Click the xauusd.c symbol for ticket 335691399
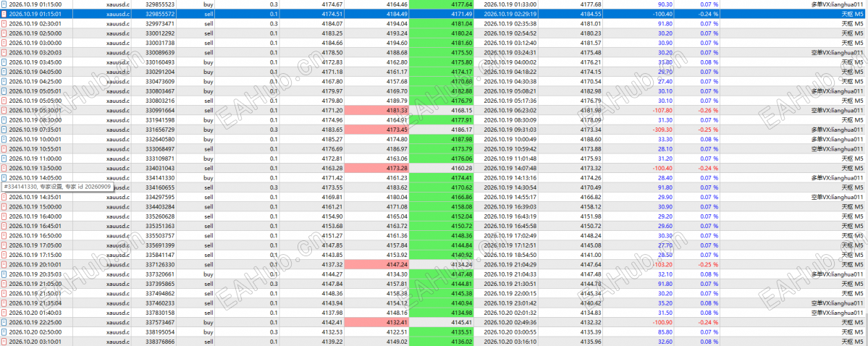 (117, 245)
